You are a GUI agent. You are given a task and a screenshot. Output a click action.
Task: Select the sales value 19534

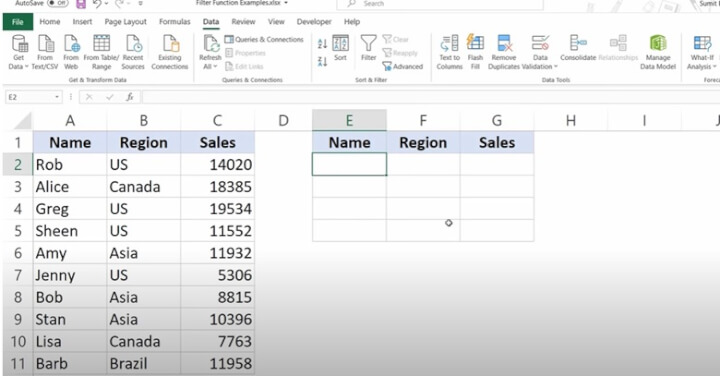coord(218,208)
